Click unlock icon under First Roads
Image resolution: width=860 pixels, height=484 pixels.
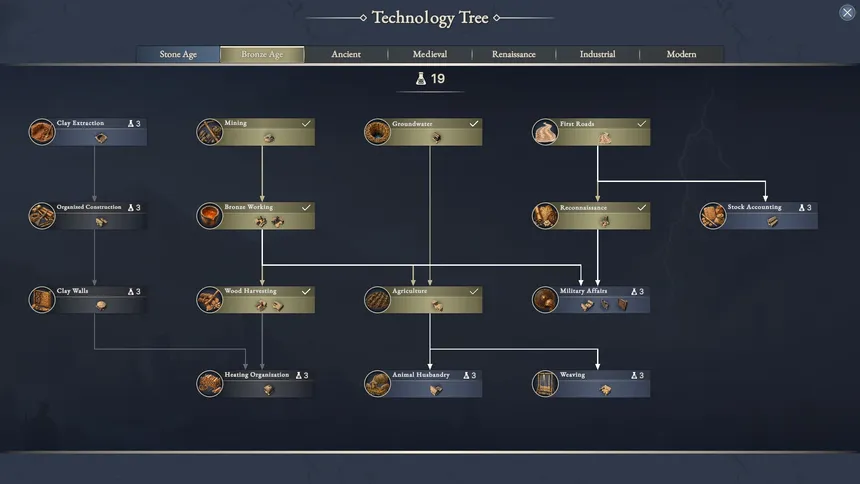tap(604, 138)
